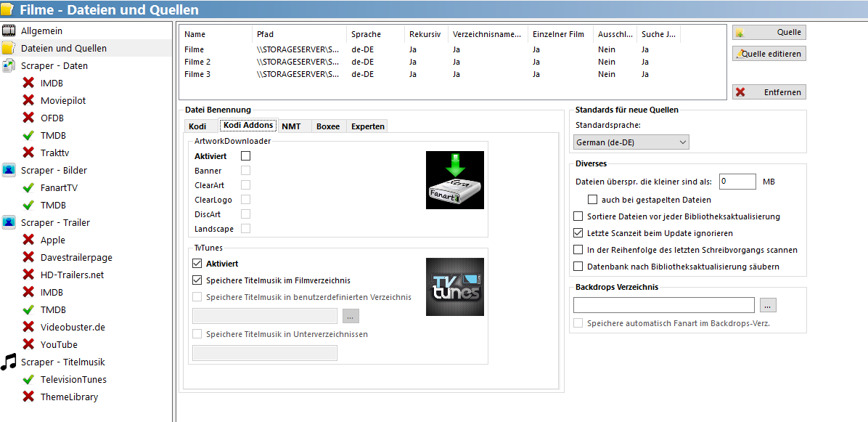Screen dimensions: 868x422
Task: Click the yellow folder icon beside Dateien und Quellen
Action: click(8, 48)
